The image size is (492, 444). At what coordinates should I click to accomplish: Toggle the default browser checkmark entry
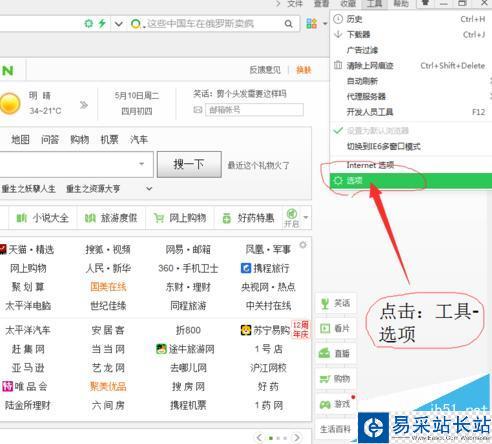point(411,131)
